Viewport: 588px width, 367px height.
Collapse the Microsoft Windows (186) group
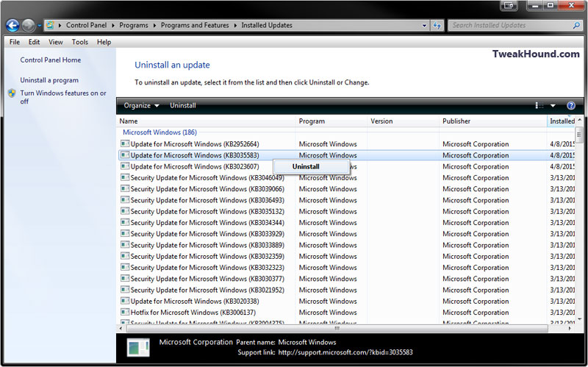(x=159, y=132)
